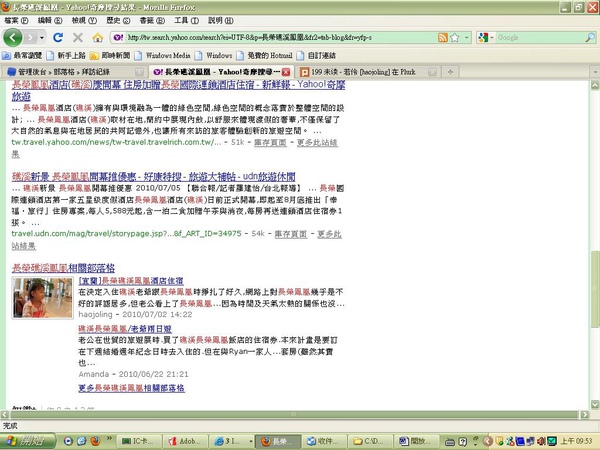Expand the quick launch overflow chevron
Viewport: 600px width, 450px height.
pos(109,439)
